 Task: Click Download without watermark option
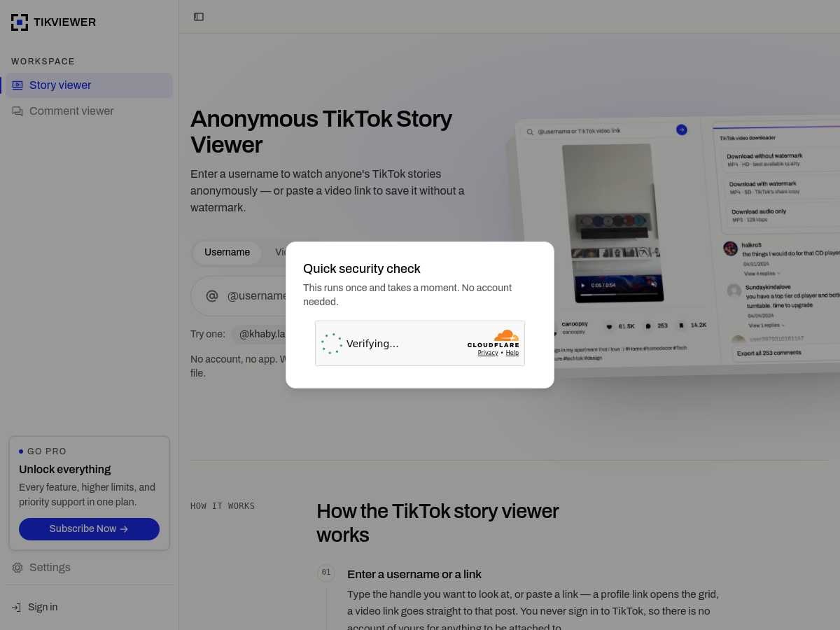(x=780, y=160)
